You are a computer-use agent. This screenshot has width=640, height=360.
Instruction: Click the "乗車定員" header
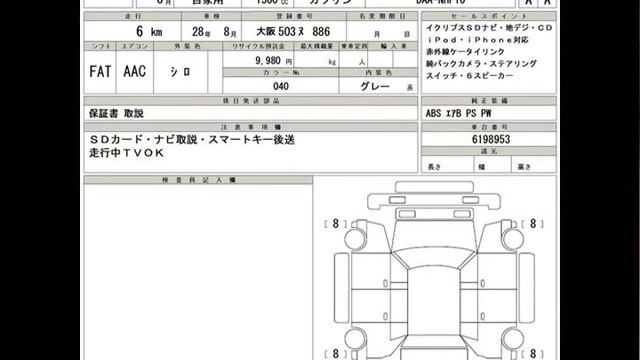[353, 46]
